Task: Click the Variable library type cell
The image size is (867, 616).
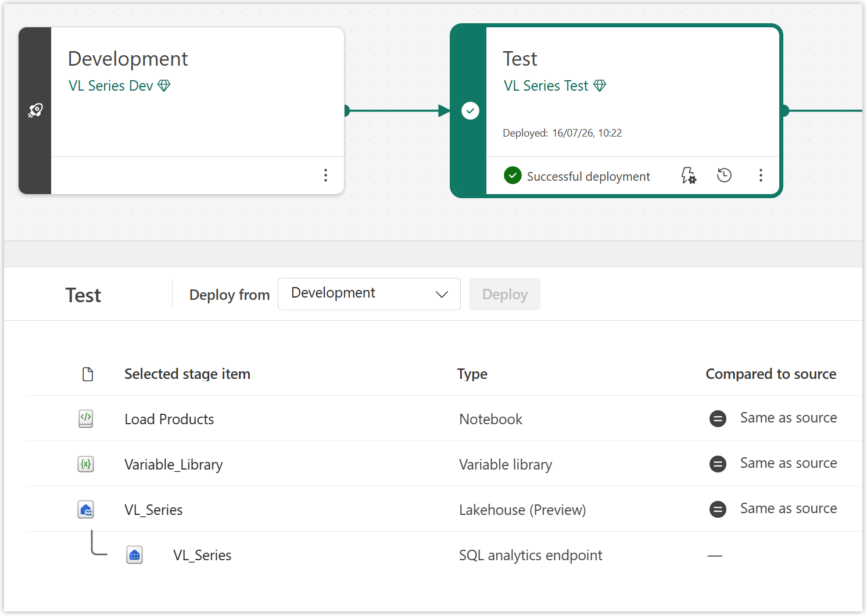Action: pyautogui.click(x=506, y=464)
